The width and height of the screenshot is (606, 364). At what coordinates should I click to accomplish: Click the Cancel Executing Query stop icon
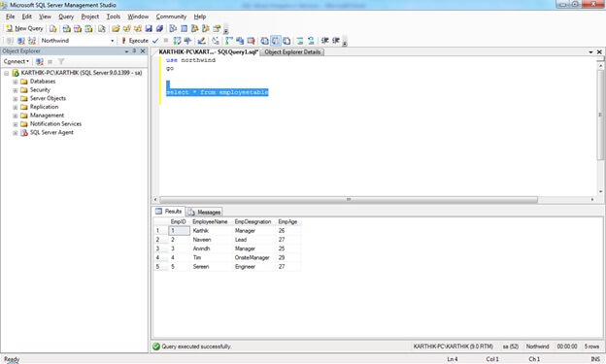coord(166,41)
